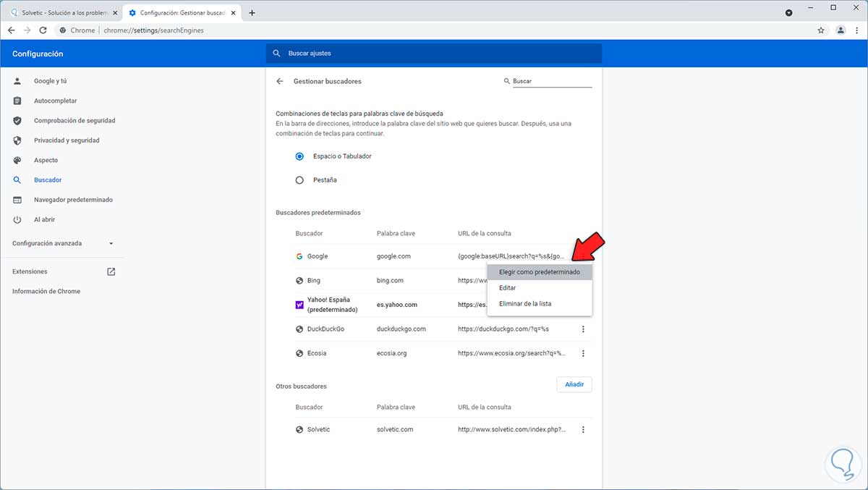Open Chrome three-dot main menu
Screen dimensions: 868x490
coord(857,30)
